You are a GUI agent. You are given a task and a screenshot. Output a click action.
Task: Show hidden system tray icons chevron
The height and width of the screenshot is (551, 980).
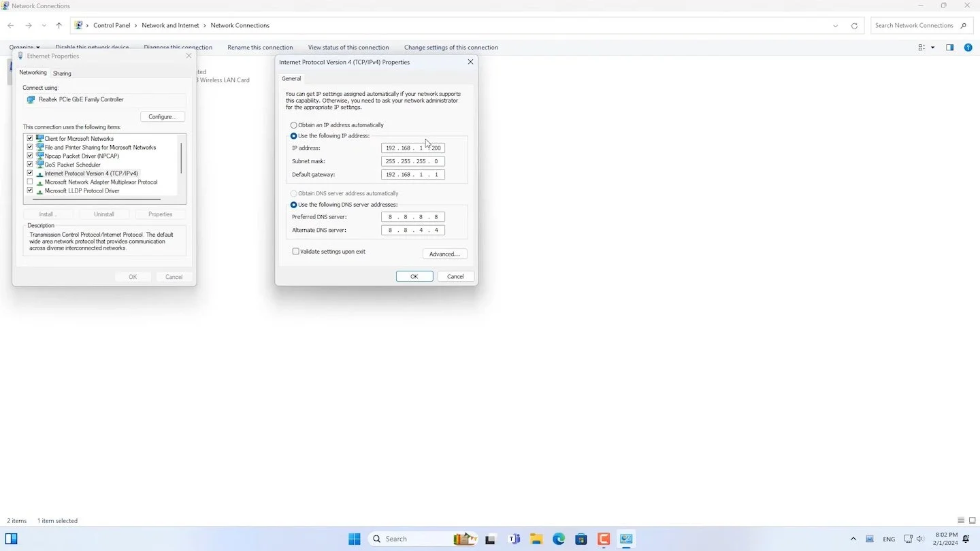853,539
